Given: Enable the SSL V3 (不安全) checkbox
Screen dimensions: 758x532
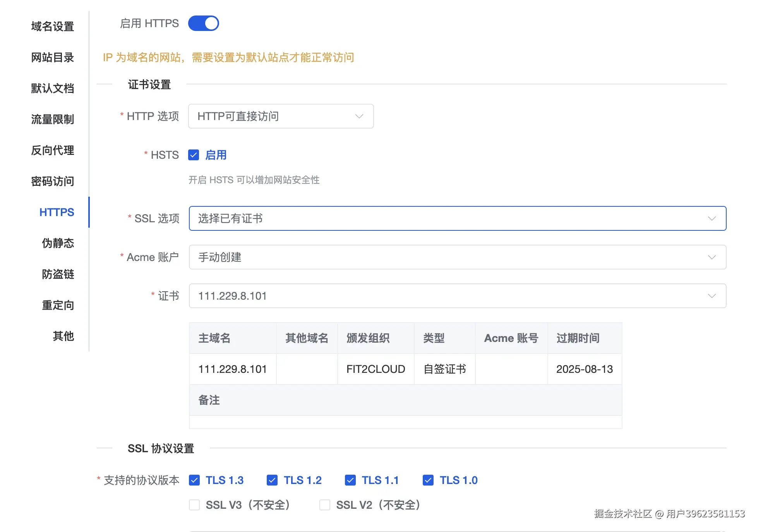Looking at the screenshot, I should [194, 505].
